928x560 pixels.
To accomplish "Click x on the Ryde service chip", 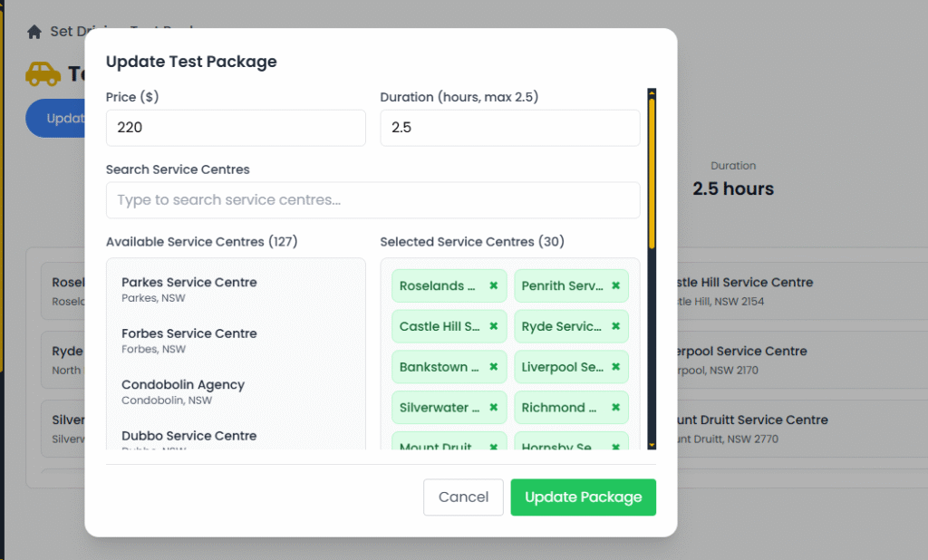I will 615,326.
